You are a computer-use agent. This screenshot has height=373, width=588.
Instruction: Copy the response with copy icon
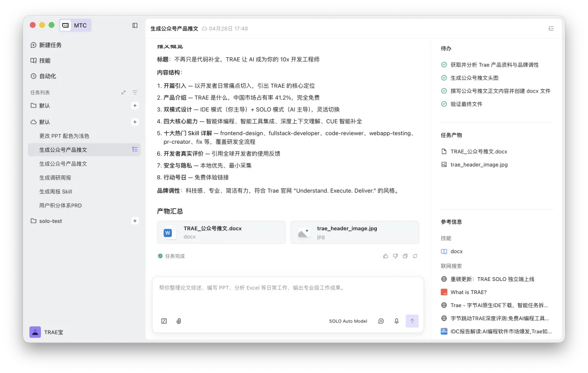coord(405,256)
